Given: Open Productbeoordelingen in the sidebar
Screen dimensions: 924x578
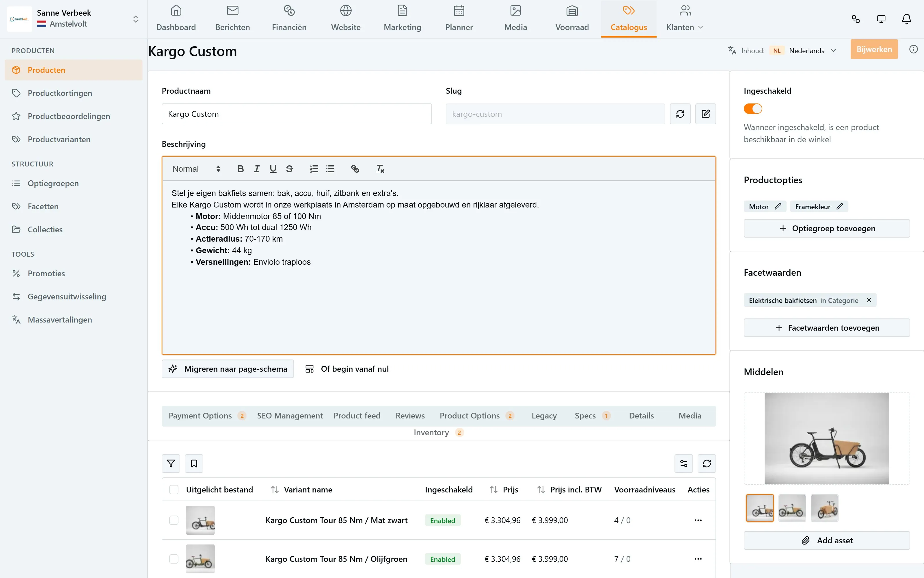Looking at the screenshot, I should [x=74, y=116].
